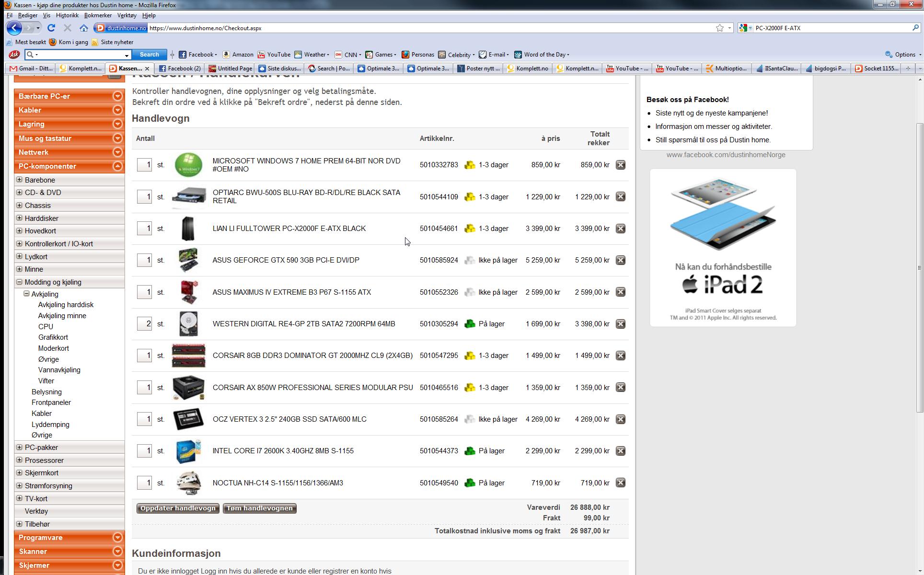Collapse the Modding og kjøling category
The image size is (924, 575).
click(19, 282)
